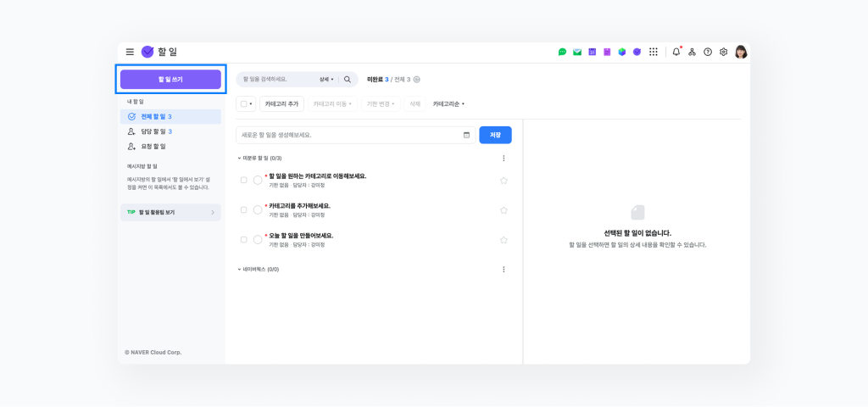Screen dimensions: 868x407
Task: Filter by 미완료 3 count
Action: tap(377, 80)
